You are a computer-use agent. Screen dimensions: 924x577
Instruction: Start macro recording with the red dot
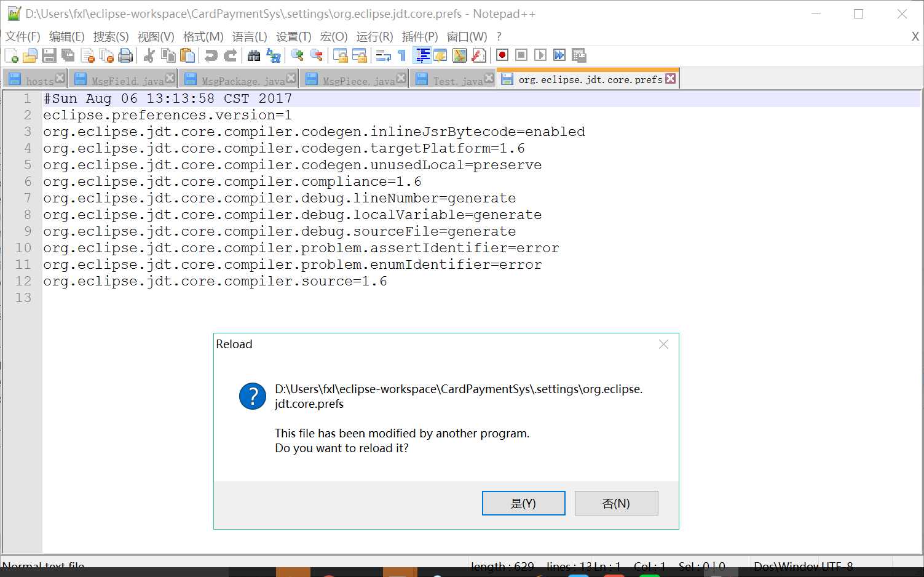(502, 55)
